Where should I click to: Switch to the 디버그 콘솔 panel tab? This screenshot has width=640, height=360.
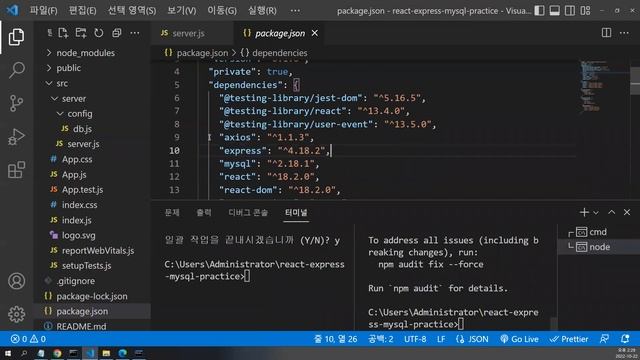coord(248,213)
